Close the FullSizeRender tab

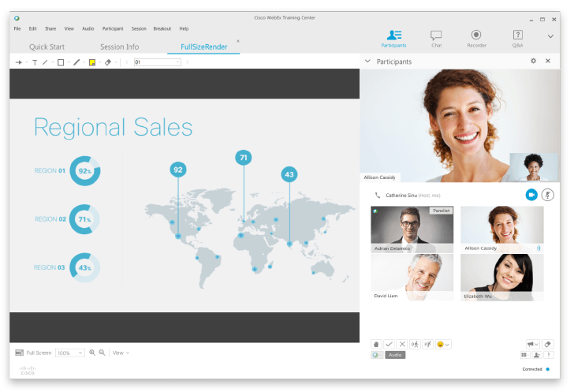pyautogui.click(x=238, y=41)
